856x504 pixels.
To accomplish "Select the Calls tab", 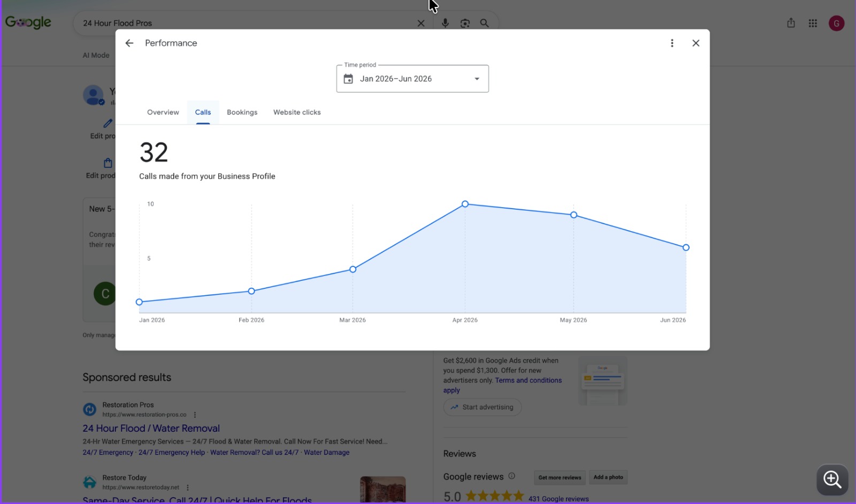I will click(x=203, y=112).
